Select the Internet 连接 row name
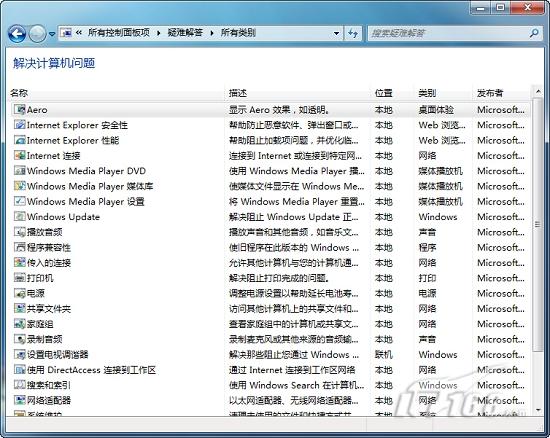This screenshot has height=438, width=550. (x=54, y=156)
